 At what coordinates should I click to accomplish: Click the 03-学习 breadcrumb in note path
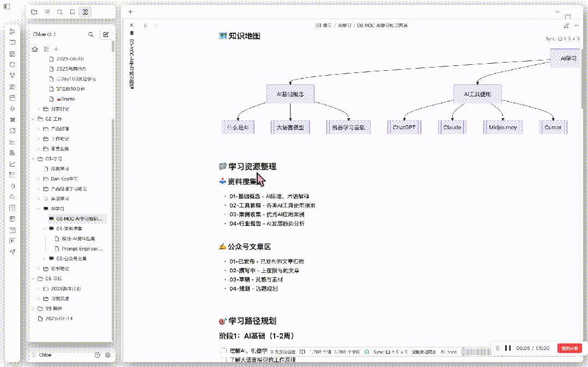click(x=324, y=26)
